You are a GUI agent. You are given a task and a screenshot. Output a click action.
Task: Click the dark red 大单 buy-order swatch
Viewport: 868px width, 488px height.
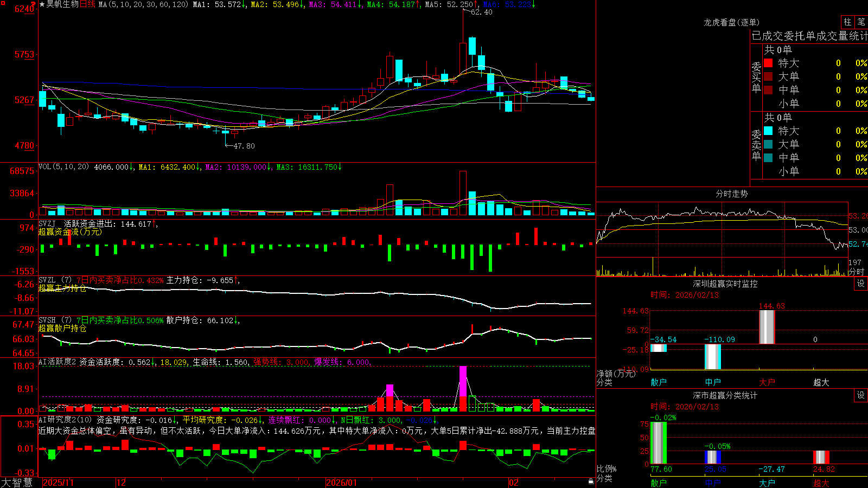pyautogui.click(x=768, y=76)
